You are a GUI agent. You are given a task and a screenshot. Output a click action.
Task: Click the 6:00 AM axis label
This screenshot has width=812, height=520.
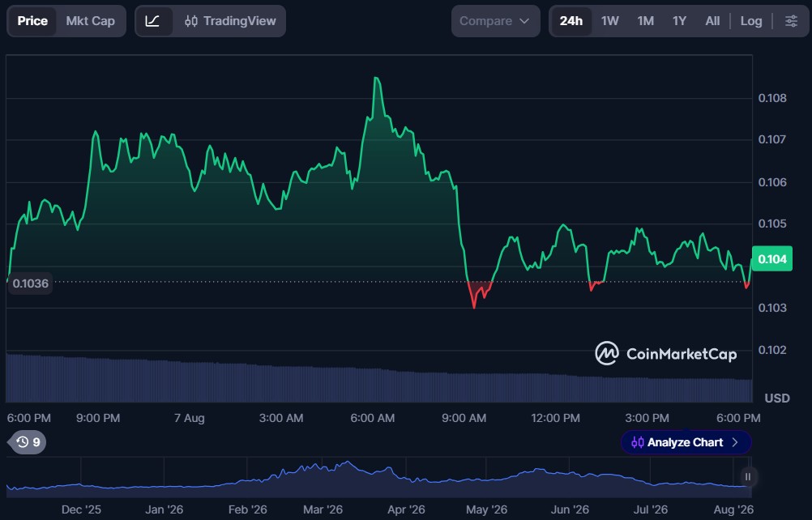pyautogui.click(x=372, y=418)
